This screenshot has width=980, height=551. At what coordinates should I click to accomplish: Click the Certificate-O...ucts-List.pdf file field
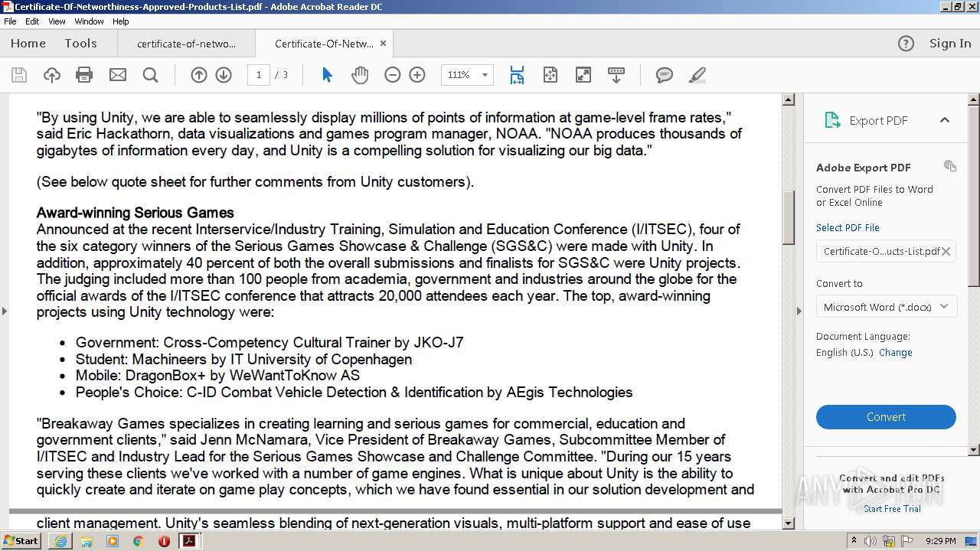coord(886,251)
